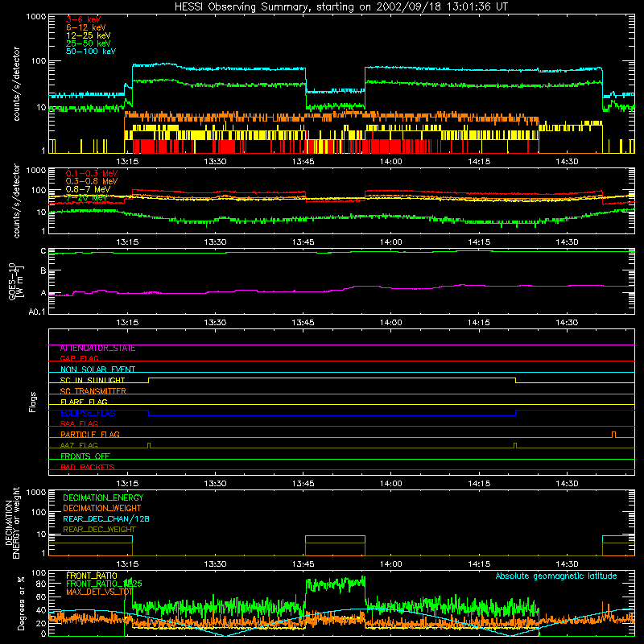
Task: Select the 14:30 tick label under decimation panel
Action: (x=567, y=564)
